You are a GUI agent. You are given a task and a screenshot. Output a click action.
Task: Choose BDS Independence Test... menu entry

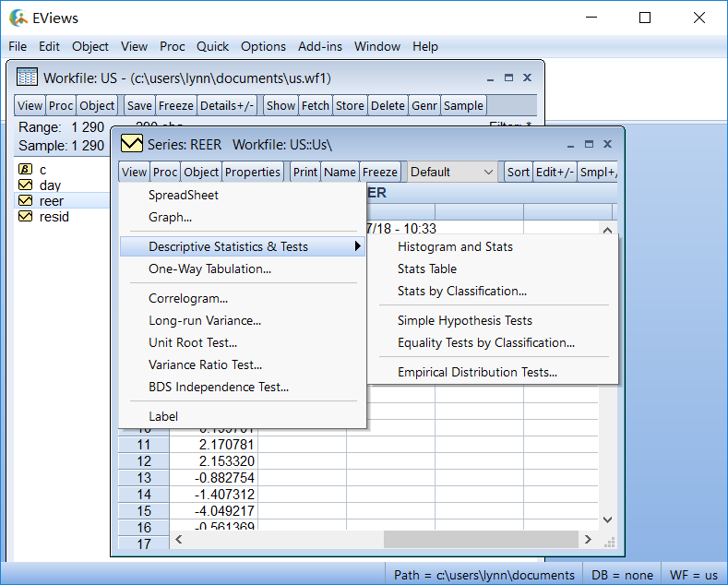243,387
